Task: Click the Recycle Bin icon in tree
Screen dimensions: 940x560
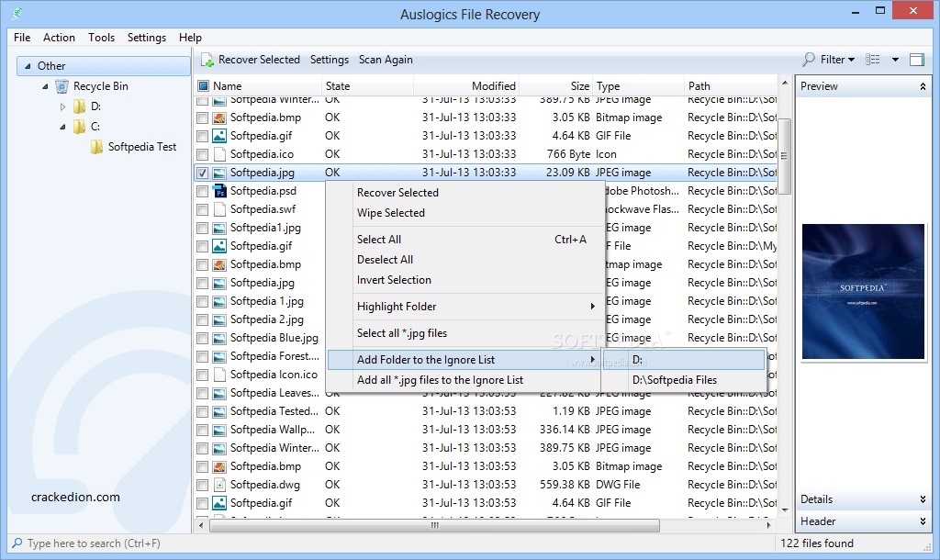Action: [62, 86]
